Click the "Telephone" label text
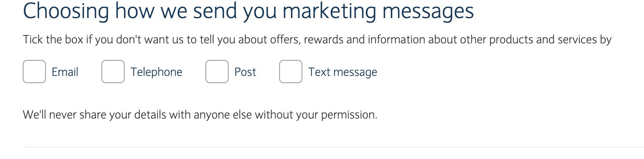Image resolution: width=644 pixels, height=159 pixels. point(156,72)
